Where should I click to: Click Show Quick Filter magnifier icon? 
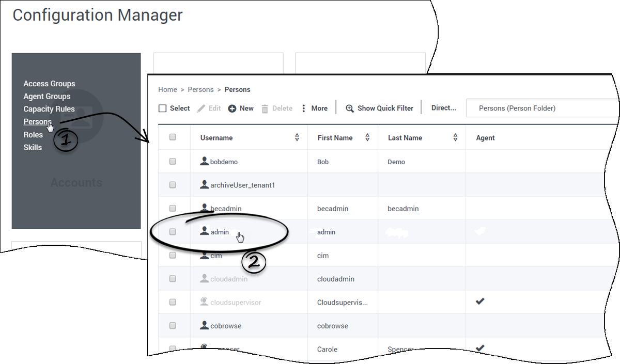pyautogui.click(x=350, y=108)
